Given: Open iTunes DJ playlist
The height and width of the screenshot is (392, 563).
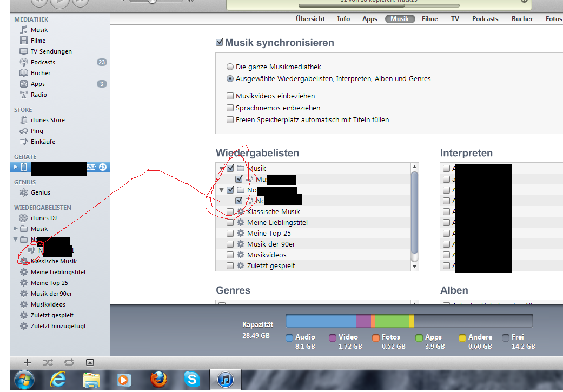Looking at the screenshot, I should 43,218.
